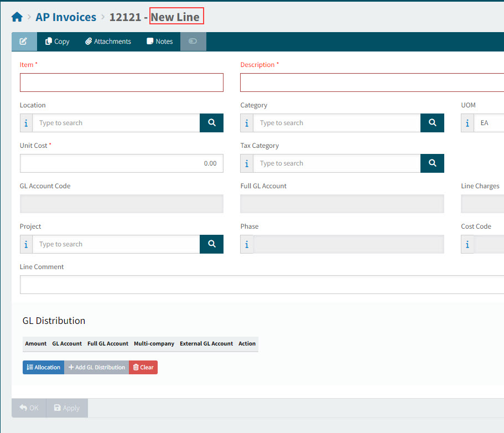
Task: Open the Tax Category search combo box
Action: click(x=336, y=163)
